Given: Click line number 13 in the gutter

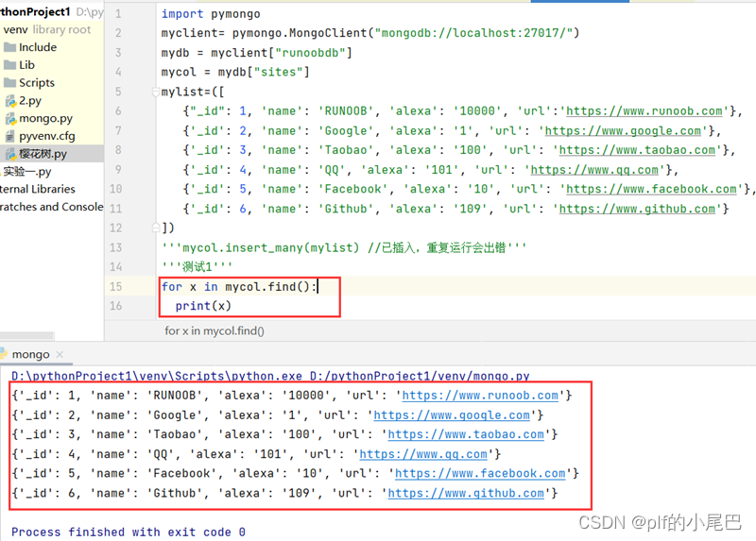Looking at the screenshot, I should (x=115, y=247).
